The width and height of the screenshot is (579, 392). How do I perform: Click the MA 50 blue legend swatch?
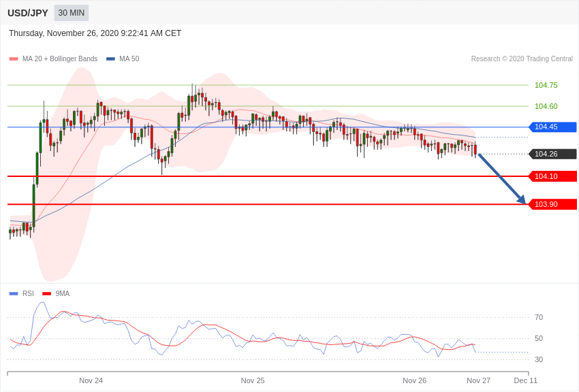[x=110, y=59]
